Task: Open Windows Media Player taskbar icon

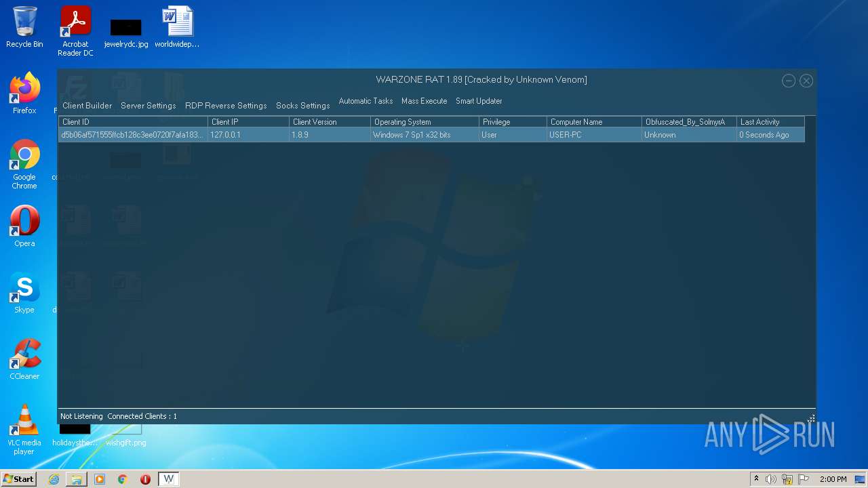Action: click(x=100, y=479)
